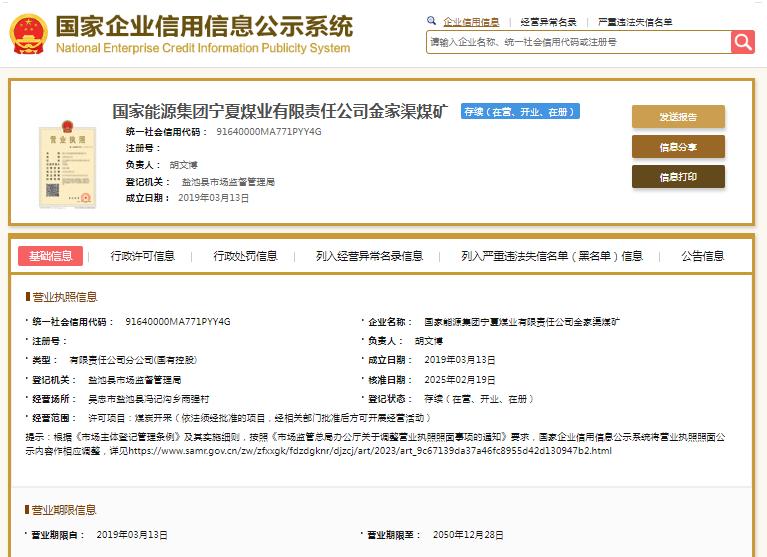The height and width of the screenshot is (557, 767).
Task: Select the 严重违法失信名单 search category
Action: click(x=635, y=21)
